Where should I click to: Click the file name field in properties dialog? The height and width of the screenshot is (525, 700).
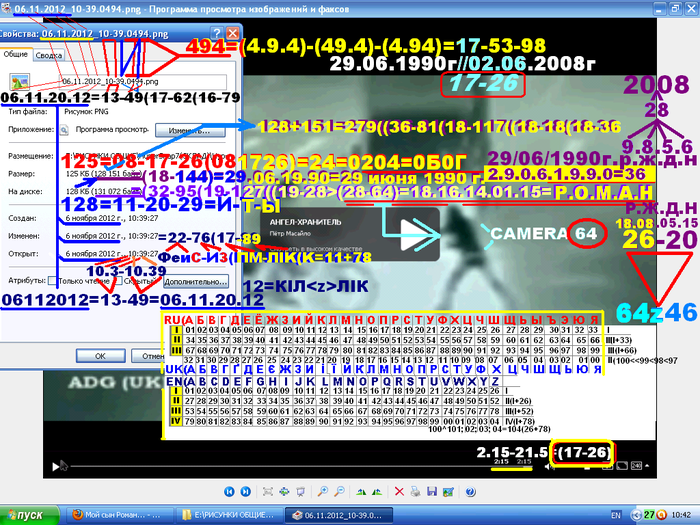(143, 82)
